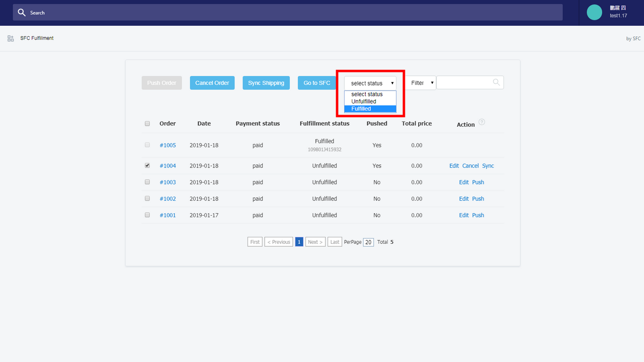The image size is (644, 362).
Task: Click the < Previous pagination button
Action: tap(279, 242)
